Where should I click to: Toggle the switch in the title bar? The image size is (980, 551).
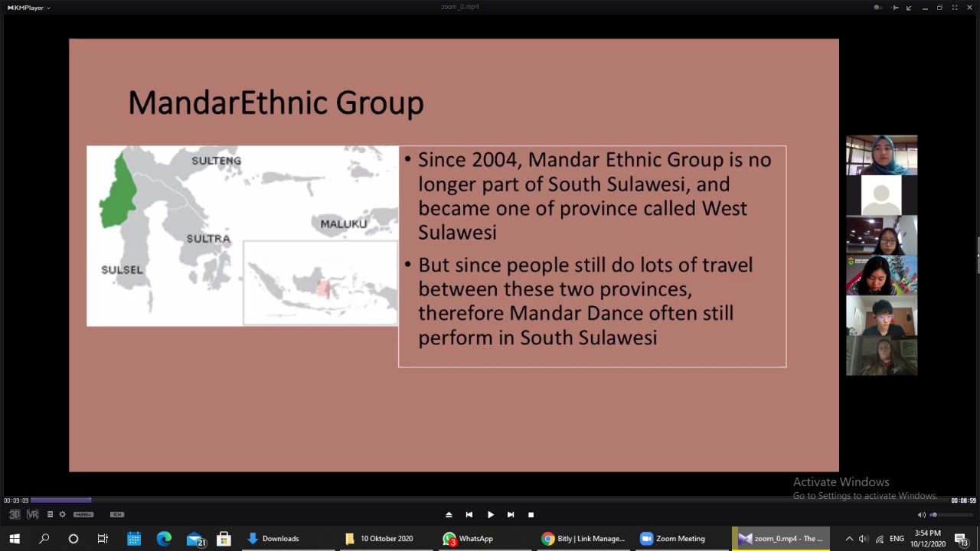click(x=878, y=8)
